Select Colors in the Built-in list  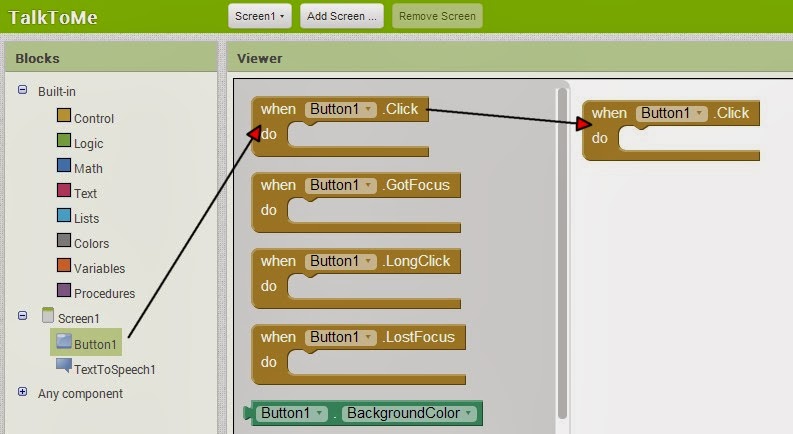pyautogui.click(x=92, y=243)
